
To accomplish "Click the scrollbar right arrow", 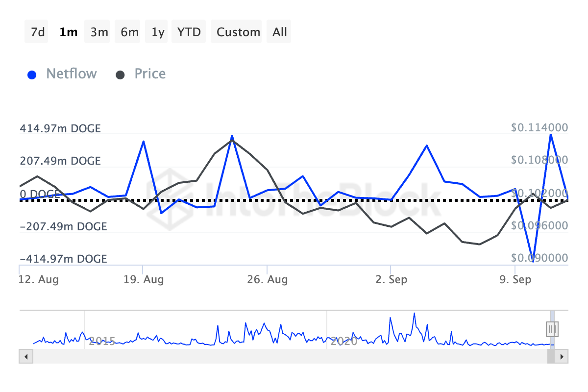I will click(563, 356).
